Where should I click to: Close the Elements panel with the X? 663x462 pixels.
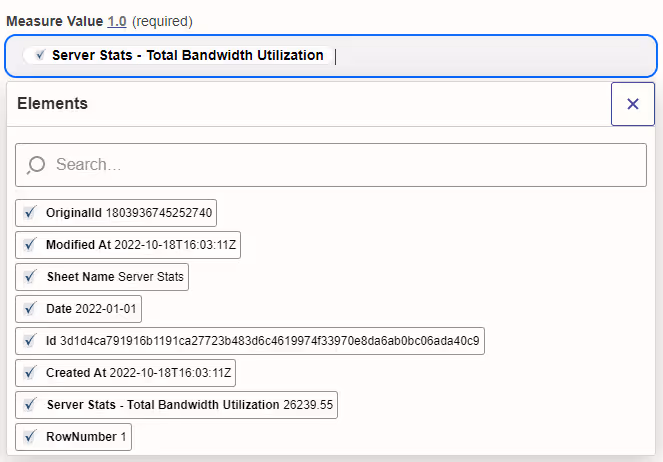click(x=633, y=104)
